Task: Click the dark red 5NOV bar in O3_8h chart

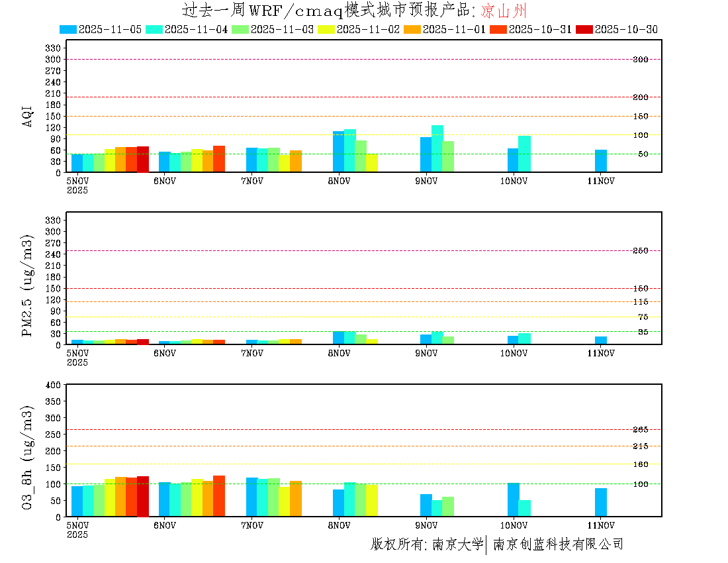Action: tap(143, 496)
